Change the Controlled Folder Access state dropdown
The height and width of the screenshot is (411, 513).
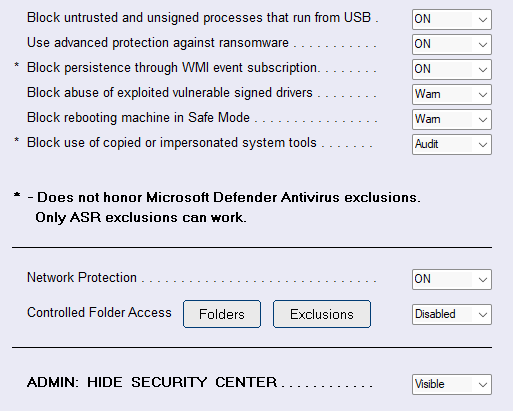pyautogui.click(x=452, y=314)
